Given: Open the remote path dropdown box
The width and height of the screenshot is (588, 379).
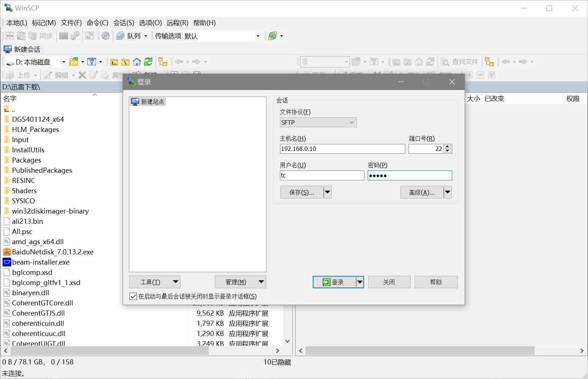Looking at the screenshot, I should [x=325, y=62].
